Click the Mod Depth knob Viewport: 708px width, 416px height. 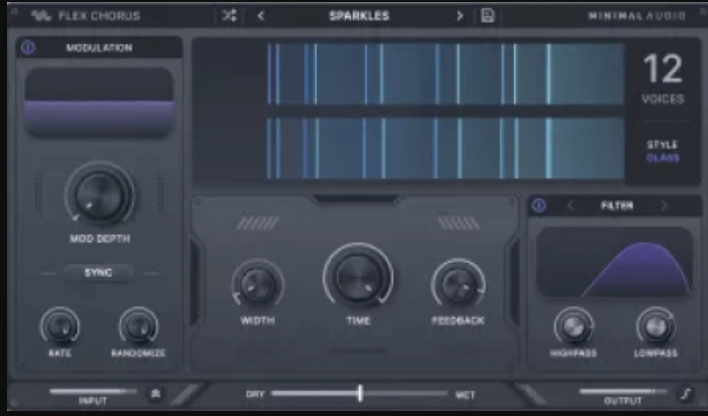tap(99, 195)
